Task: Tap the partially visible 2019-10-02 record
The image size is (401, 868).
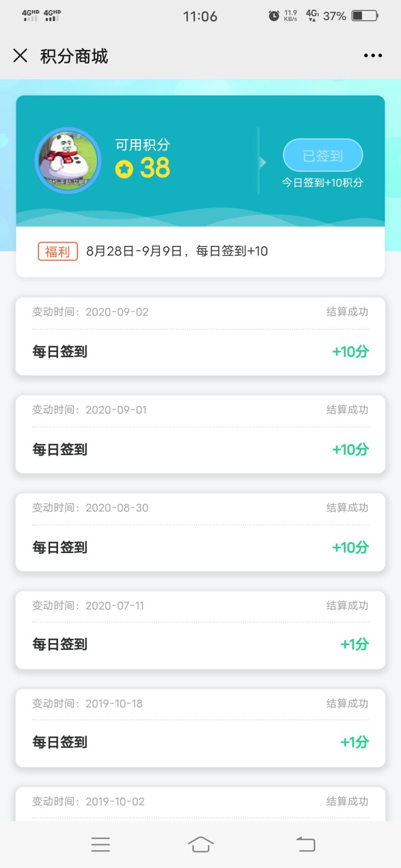Action: (200, 804)
